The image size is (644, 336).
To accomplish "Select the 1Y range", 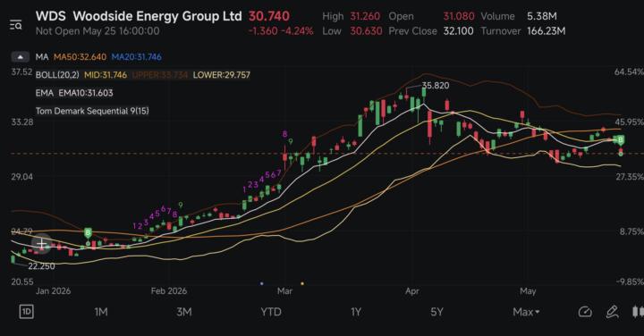I will pyautogui.click(x=356, y=312).
